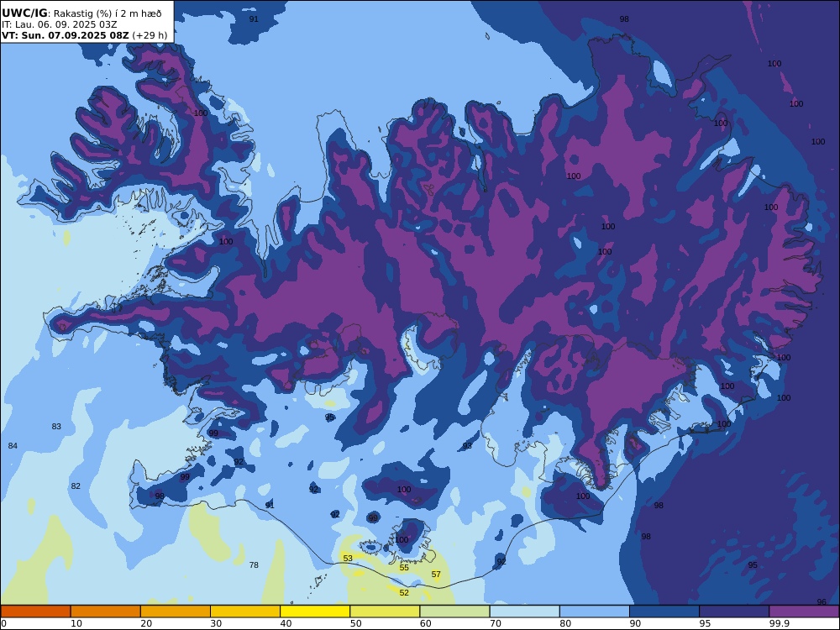Image resolution: width=840 pixels, height=630 pixels.
Task: Click the '90' legend tick label
Action: pyautogui.click(x=635, y=623)
